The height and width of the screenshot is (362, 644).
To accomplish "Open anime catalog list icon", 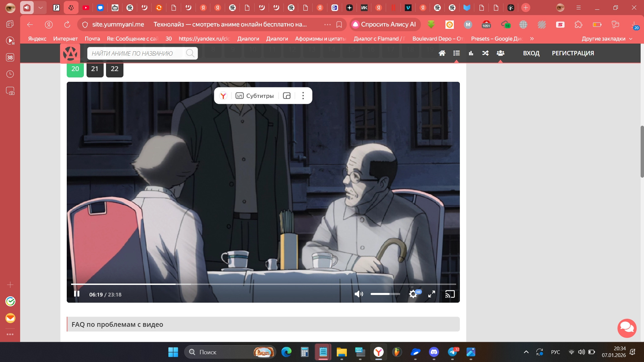I will 457,53.
